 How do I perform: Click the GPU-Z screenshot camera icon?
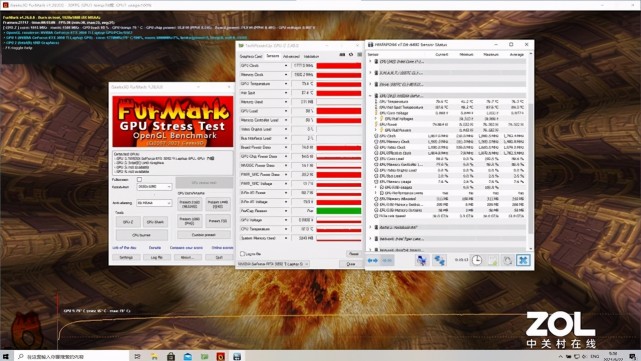pyautogui.click(x=342, y=54)
